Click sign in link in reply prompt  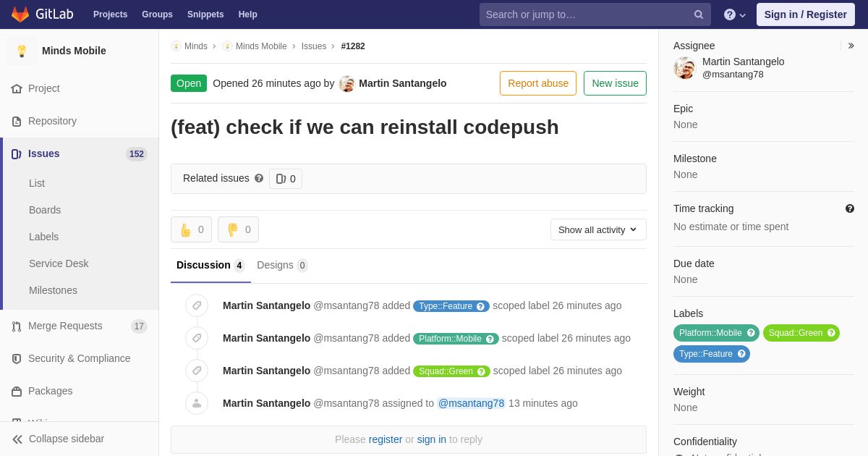(432, 439)
